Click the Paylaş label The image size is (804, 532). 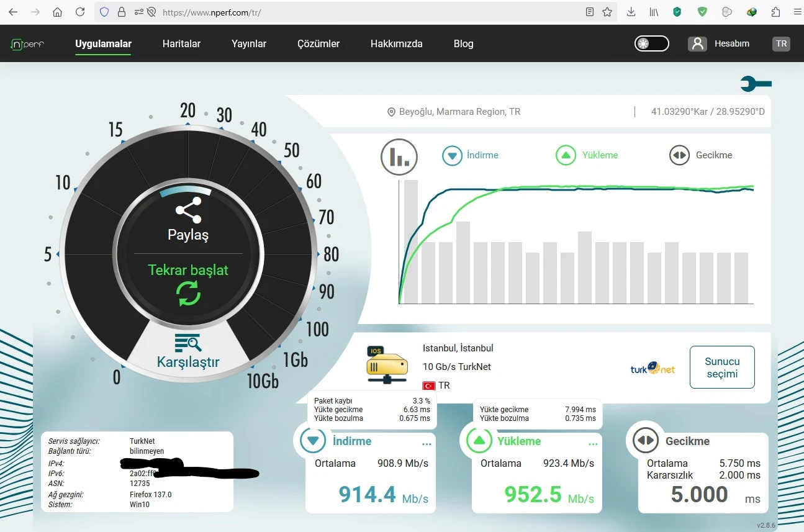[x=188, y=235]
